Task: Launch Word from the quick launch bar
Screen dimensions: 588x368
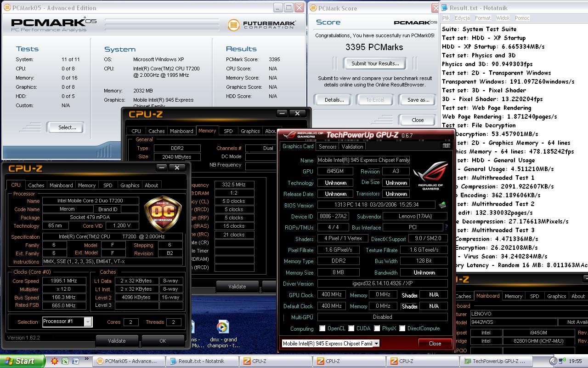Action: pyautogui.click(x=75, y=361)
